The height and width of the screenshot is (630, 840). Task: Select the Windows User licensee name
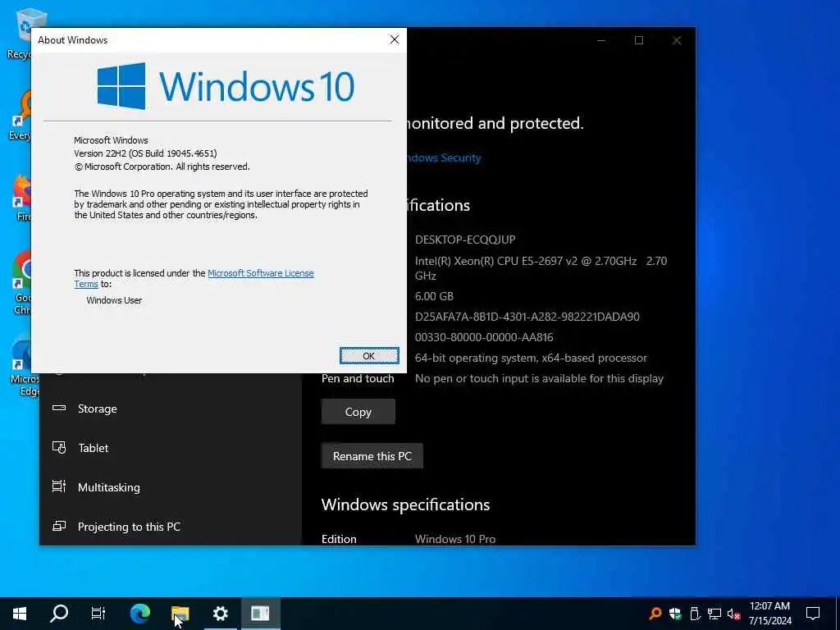pos(114,300)
